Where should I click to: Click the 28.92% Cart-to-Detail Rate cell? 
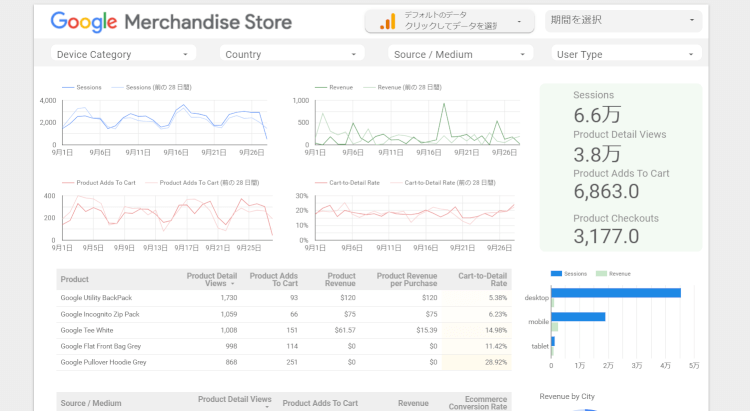(x=496, y=362)
